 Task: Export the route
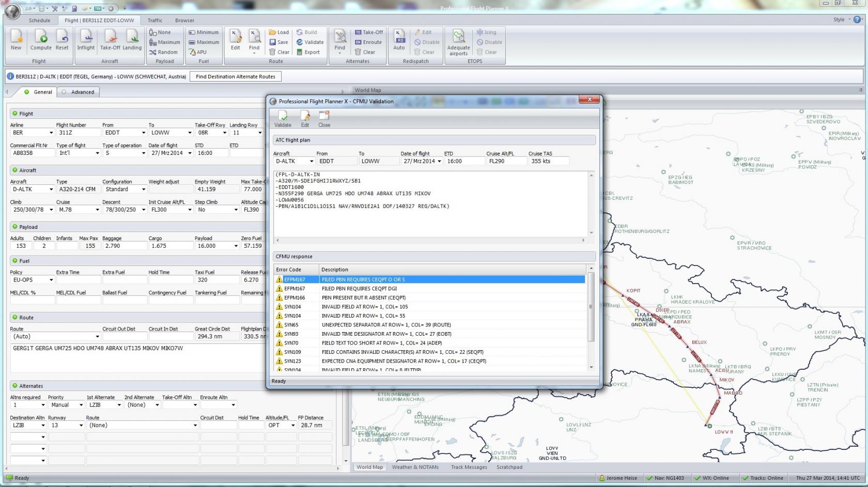point(308,52)
